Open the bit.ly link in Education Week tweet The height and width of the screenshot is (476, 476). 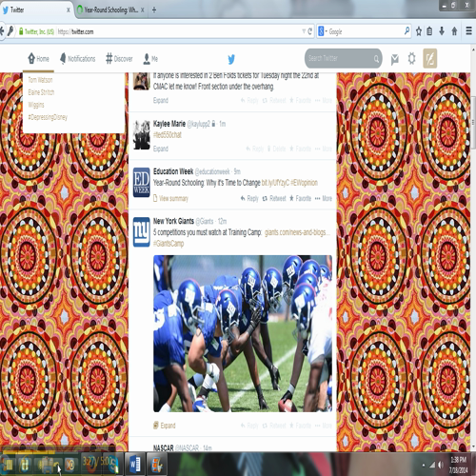point(275,183)
